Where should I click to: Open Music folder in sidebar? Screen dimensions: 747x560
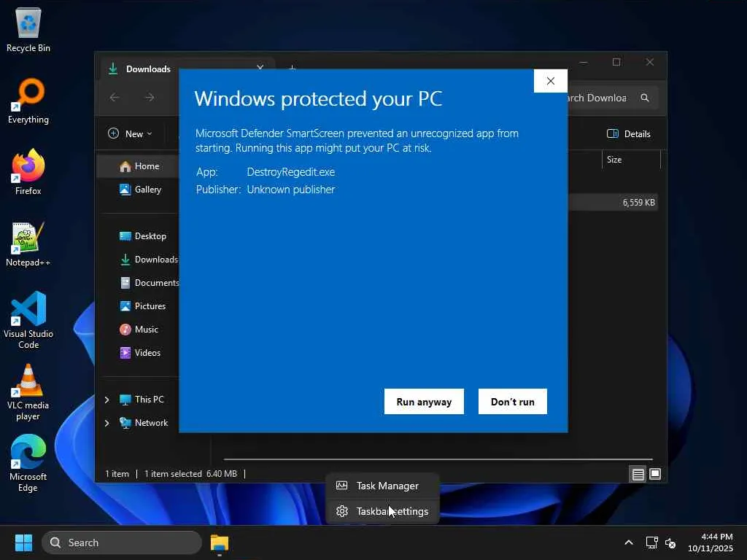click(138, 330)
